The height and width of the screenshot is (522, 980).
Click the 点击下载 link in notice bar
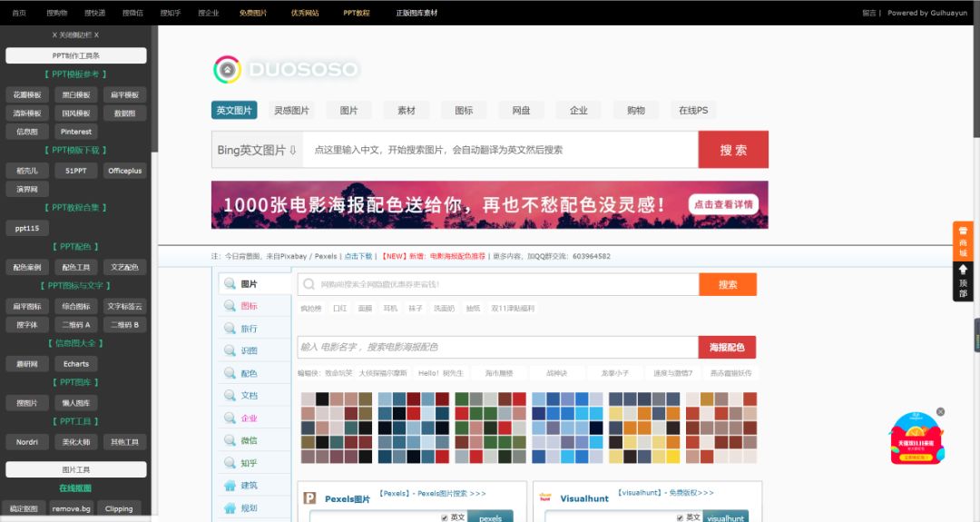358,256
